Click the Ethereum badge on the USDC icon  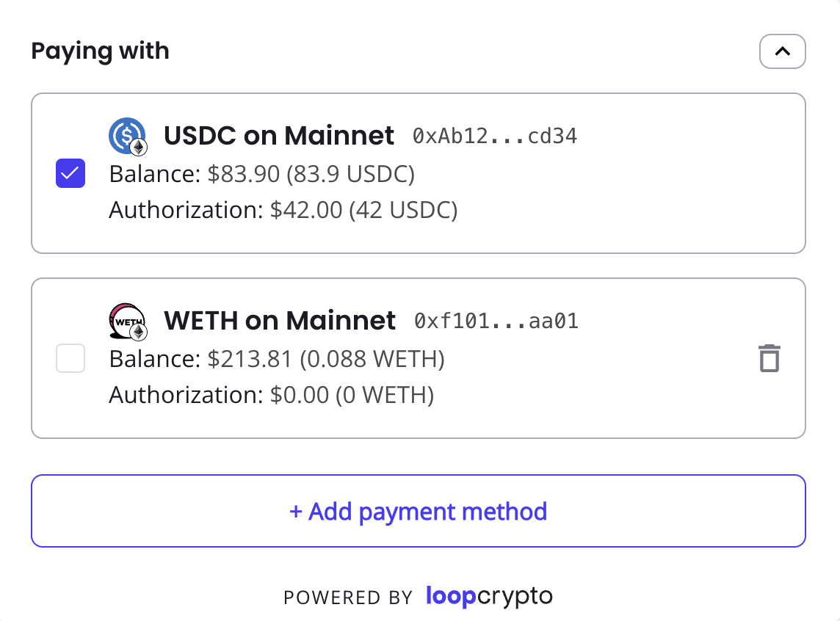tap(139, 147)
